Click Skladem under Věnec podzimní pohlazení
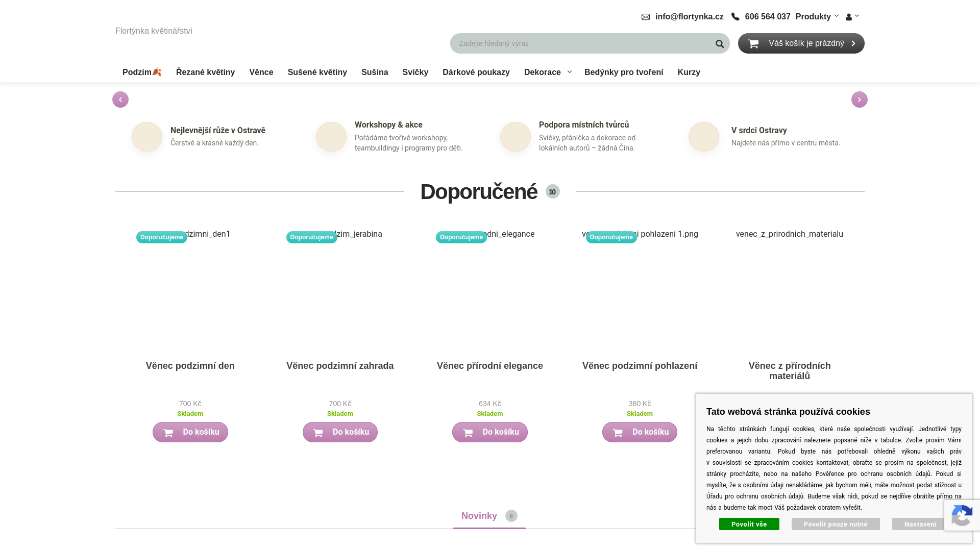The height and width of the screenshot is (551, 980). pyautogui.click(x=640, y=414)
